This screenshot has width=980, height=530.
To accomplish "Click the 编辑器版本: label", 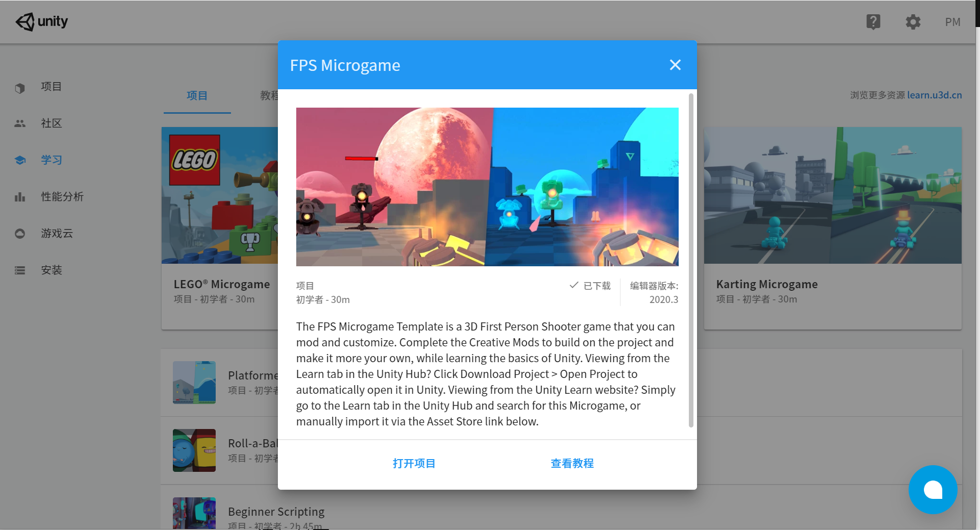I will click(x=654, y=286).
